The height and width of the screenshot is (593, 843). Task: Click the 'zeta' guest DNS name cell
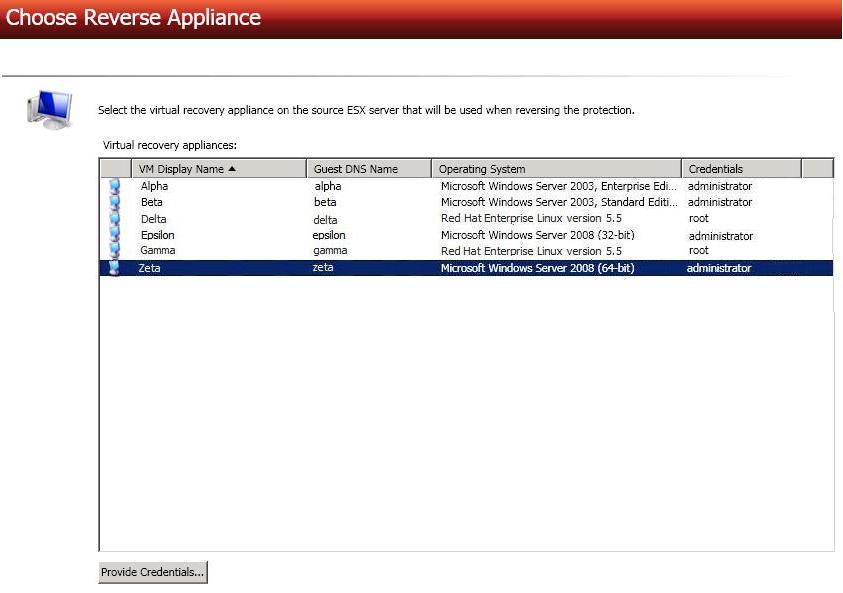323,267
